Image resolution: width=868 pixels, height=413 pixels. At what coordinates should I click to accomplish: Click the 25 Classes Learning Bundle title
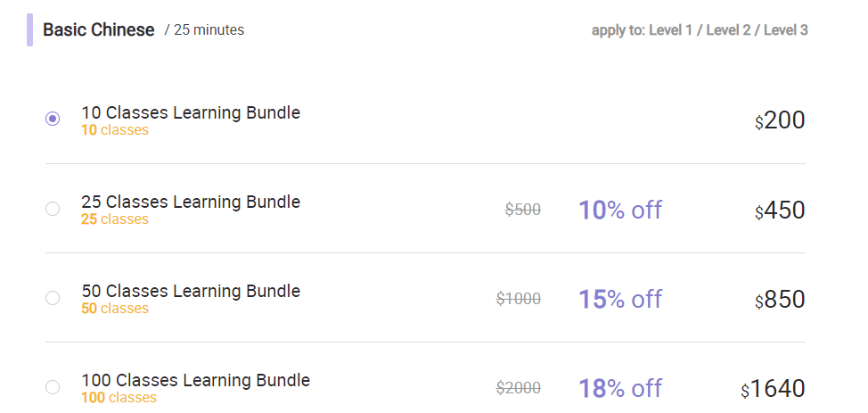tap(191, 202)
